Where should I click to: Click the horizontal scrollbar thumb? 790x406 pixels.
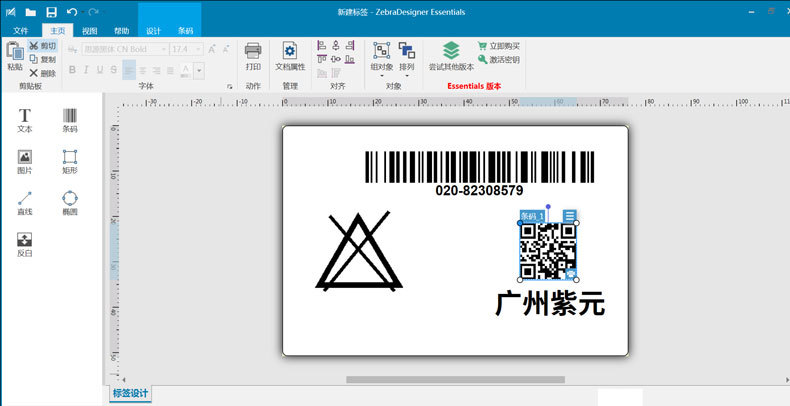(455, 379)
